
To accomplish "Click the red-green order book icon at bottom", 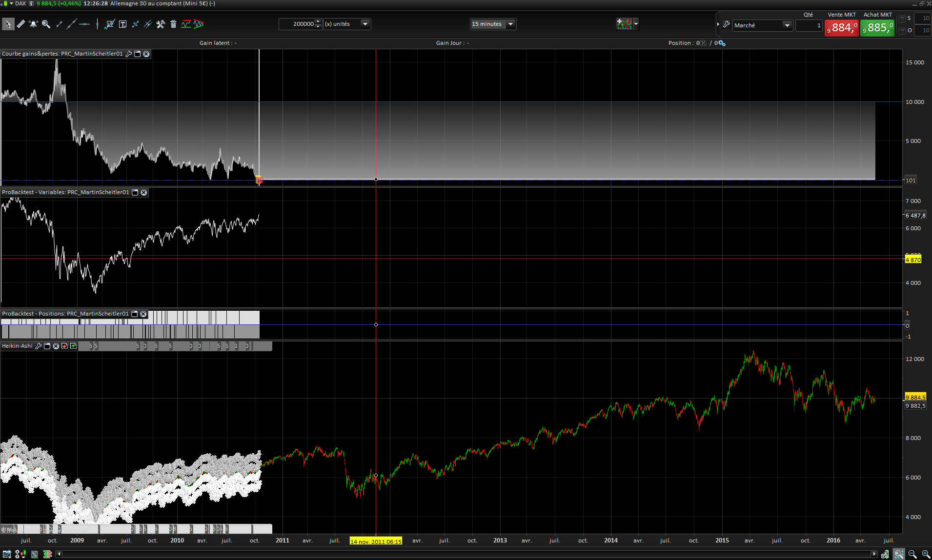I will pyautogui.click(x=47, y=554).
